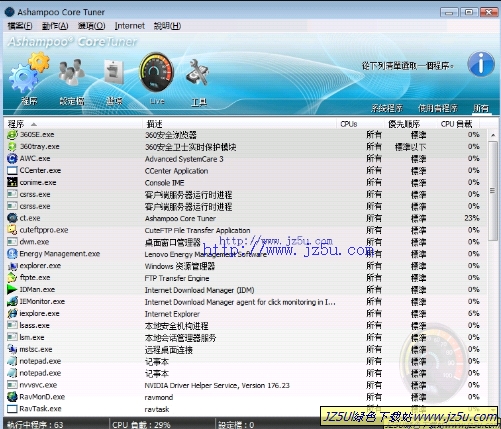Click the mstsc.exe remote desktop icon
Image resolution: width=501 pixels, height=429 pixels.
(12, 349)
